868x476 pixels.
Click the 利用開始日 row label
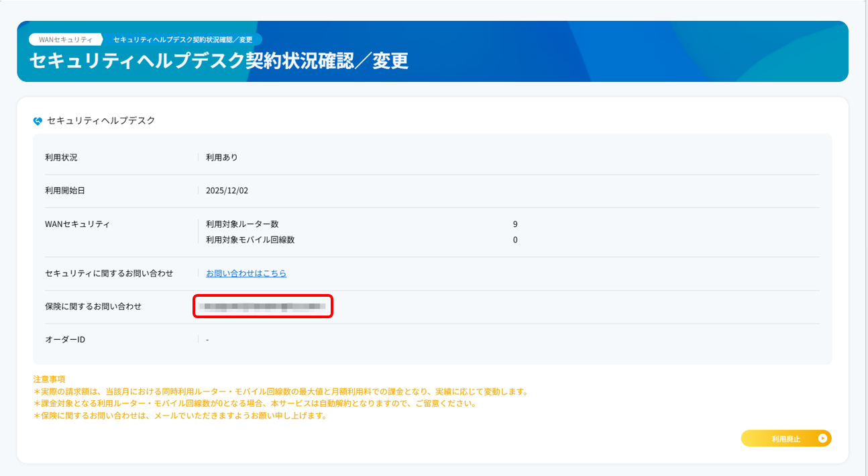65,191
